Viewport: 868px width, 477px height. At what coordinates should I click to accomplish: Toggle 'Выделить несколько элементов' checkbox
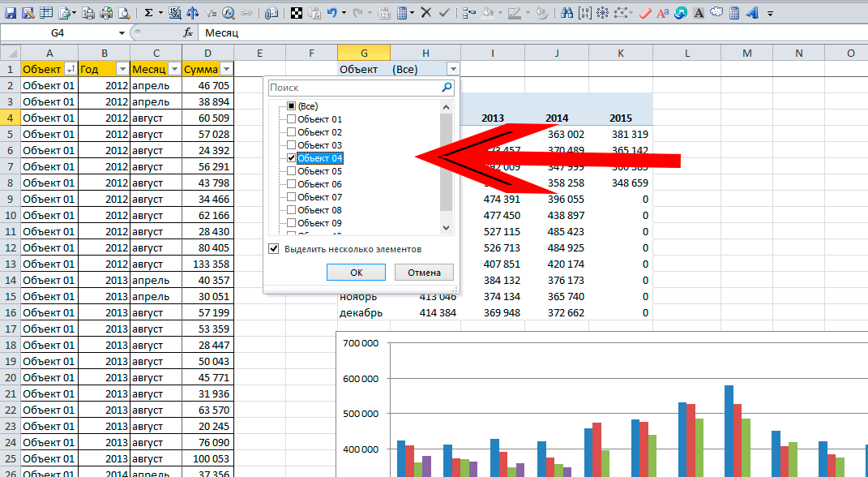(273, 249)
